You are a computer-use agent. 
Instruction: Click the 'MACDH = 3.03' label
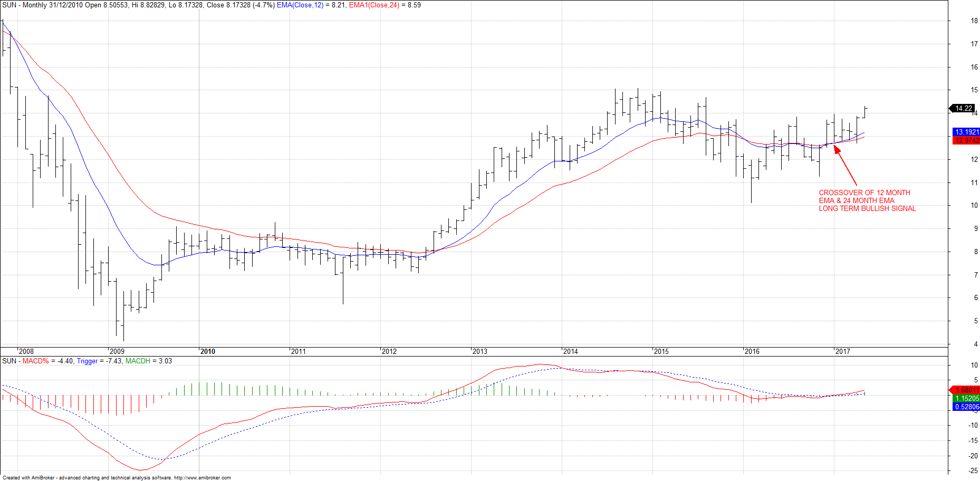[149, 361]
